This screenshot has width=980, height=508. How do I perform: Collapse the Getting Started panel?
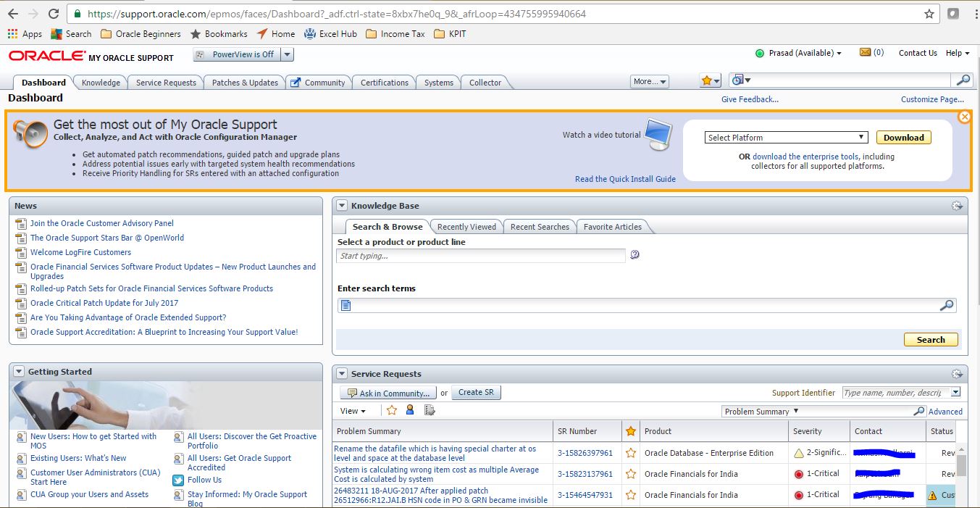tap(19, 372)
